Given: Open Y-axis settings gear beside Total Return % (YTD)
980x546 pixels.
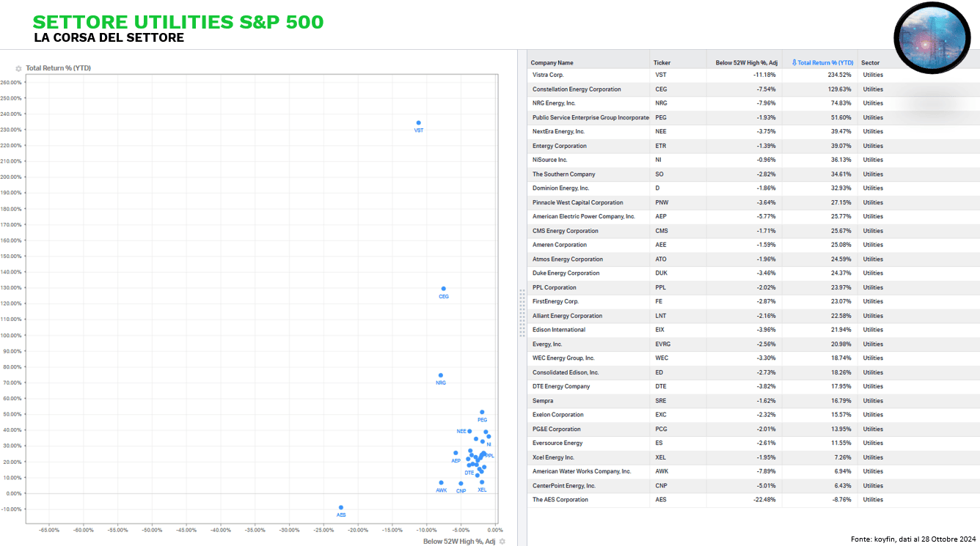Looking at the screenshot, I should 18,68.
